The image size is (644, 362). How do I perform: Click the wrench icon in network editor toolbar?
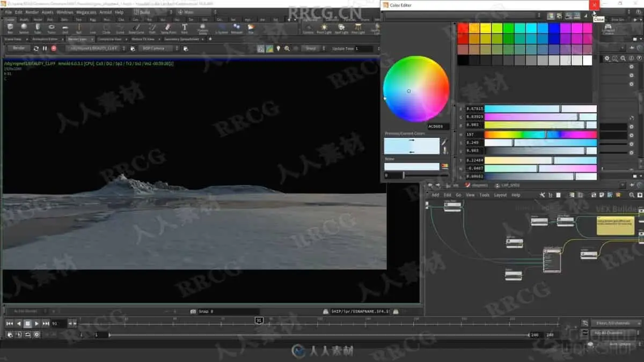click(x=542, y=195)
